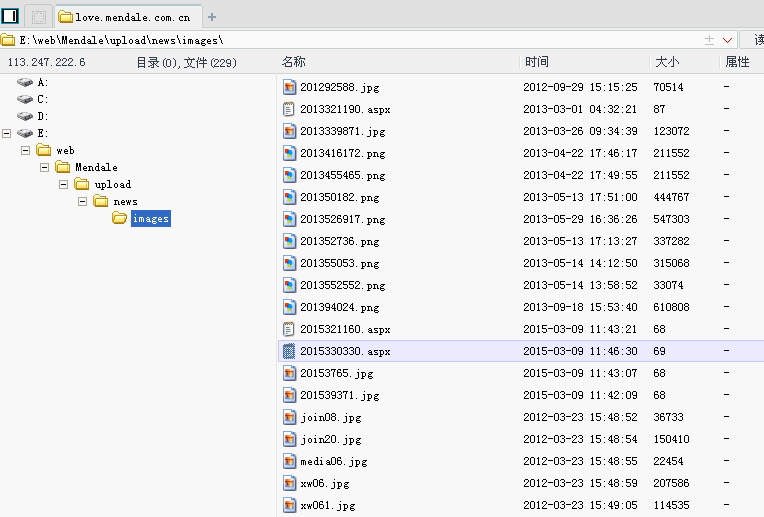Click the image icon of media06.jpg
Image resolution: width=764 pixels, height=517 pixels.
pyautogui.click(x=289, y=461)
